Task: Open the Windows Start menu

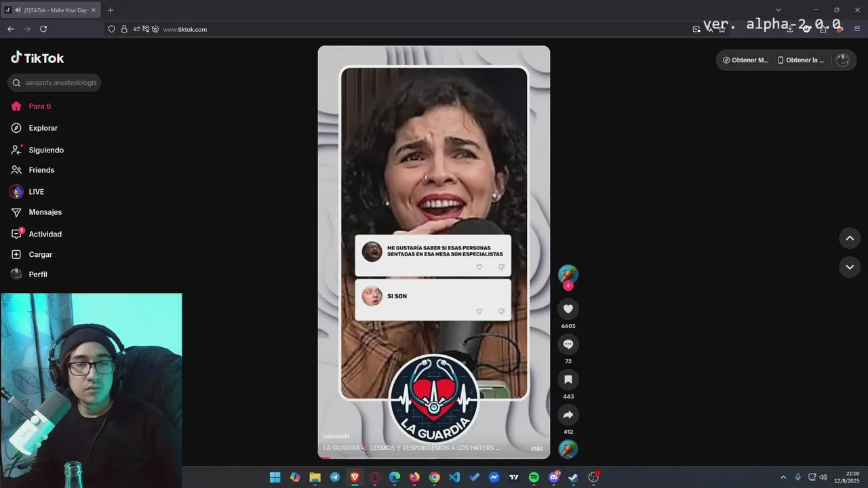Action: [275, 477]
